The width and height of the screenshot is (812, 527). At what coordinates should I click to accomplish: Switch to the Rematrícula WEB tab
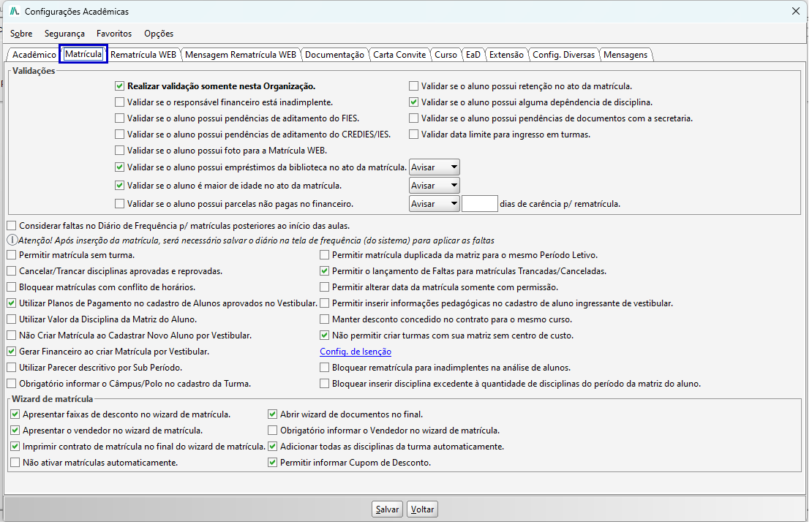143,54
